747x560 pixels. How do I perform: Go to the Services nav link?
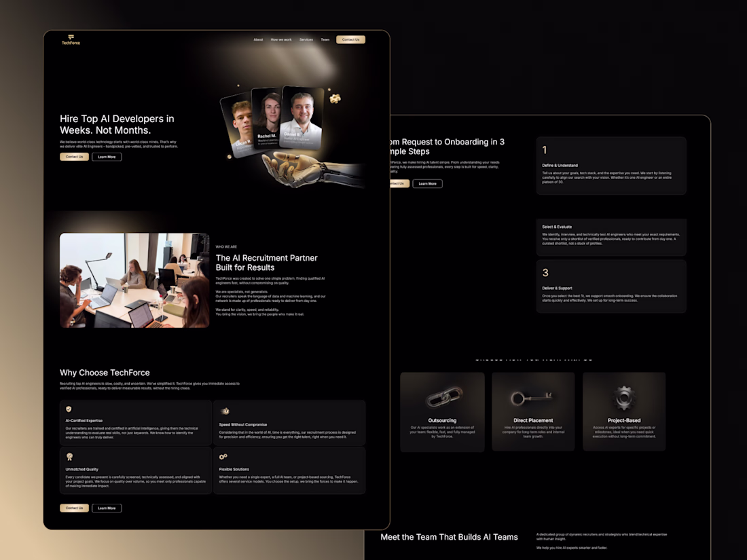[x=306, y=39]
